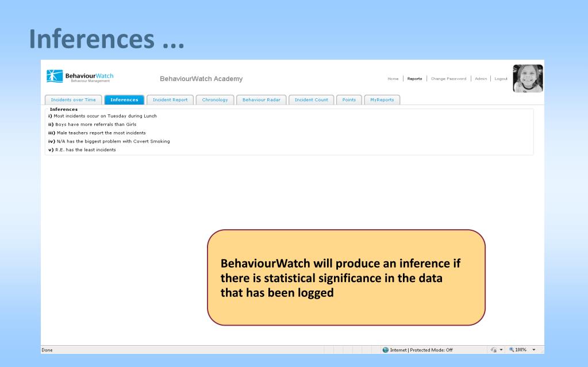
Task: Click the Logout link
Action: 501,79
